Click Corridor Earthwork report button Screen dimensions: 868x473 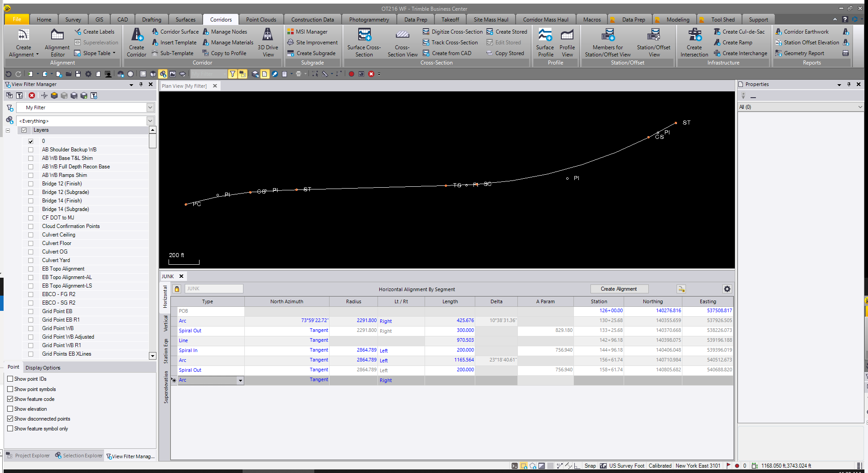click(x=806, y=32)
